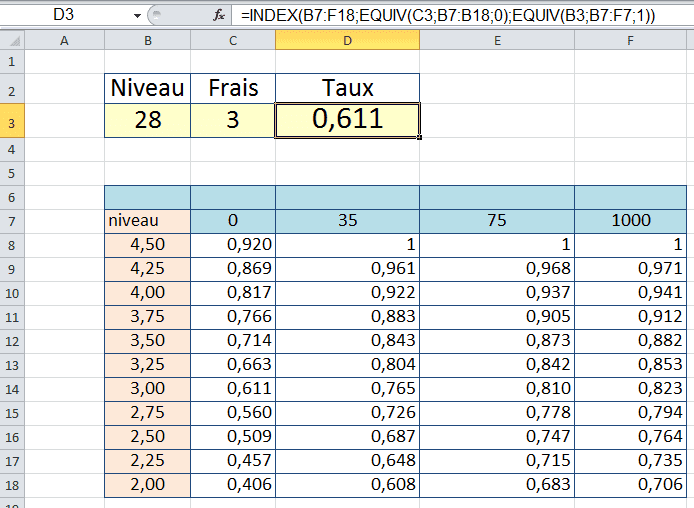Click the Name Box showing D3

(65, 16)
